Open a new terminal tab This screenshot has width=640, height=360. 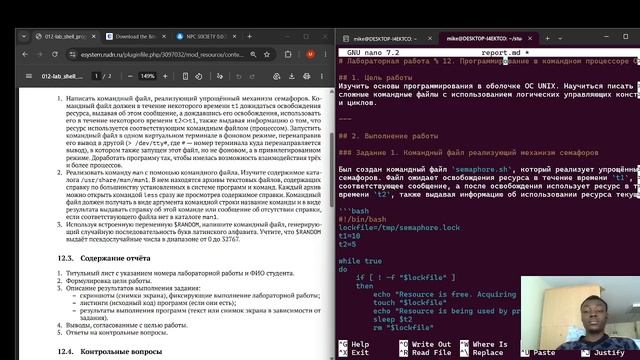click(547, 38)
